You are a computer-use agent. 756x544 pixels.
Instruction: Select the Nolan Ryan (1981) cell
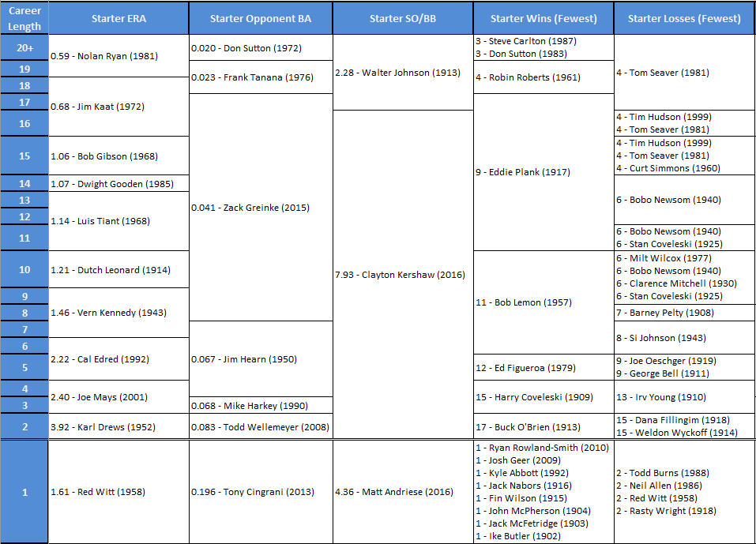118,56
